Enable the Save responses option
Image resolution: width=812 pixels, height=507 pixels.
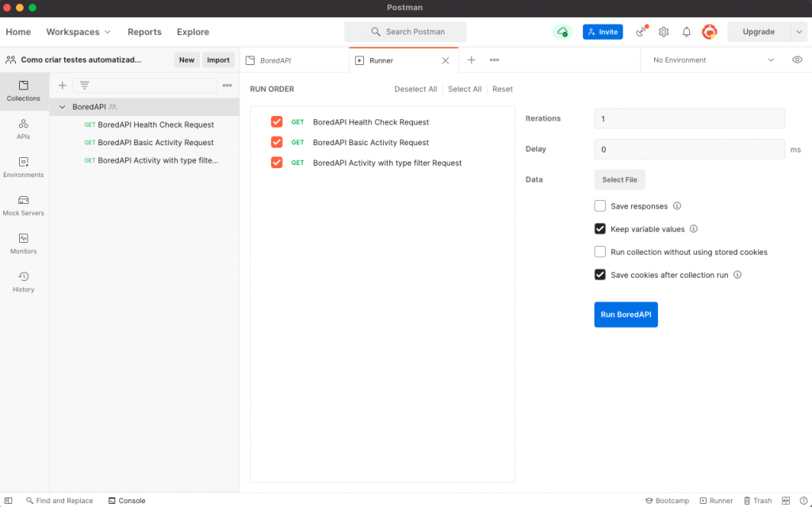pos(599,205)
